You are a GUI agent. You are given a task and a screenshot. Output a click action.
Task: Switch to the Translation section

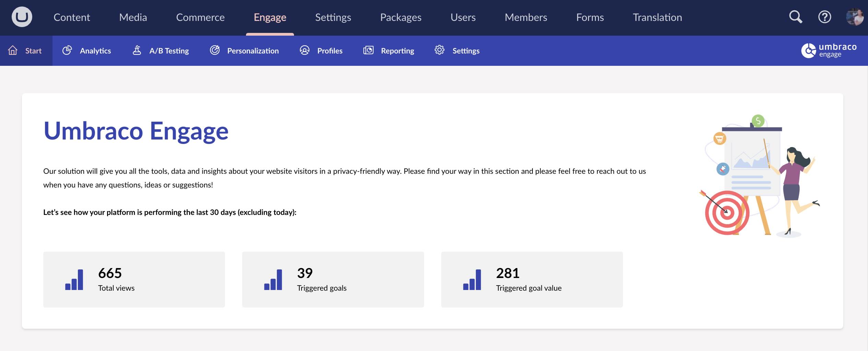tap(657, 17)
